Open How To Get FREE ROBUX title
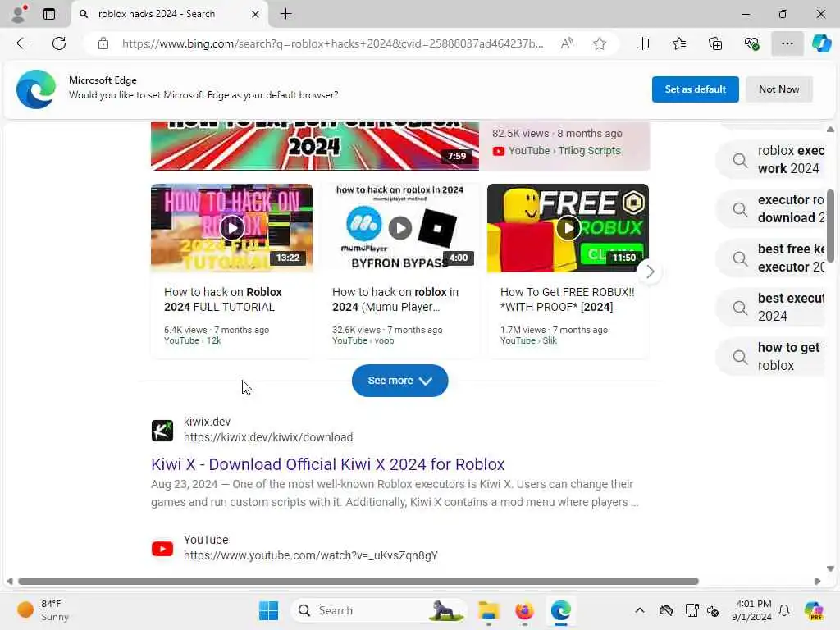Viewport: 840px width, 630px height. pyautogui.click(x=568, y=299)
